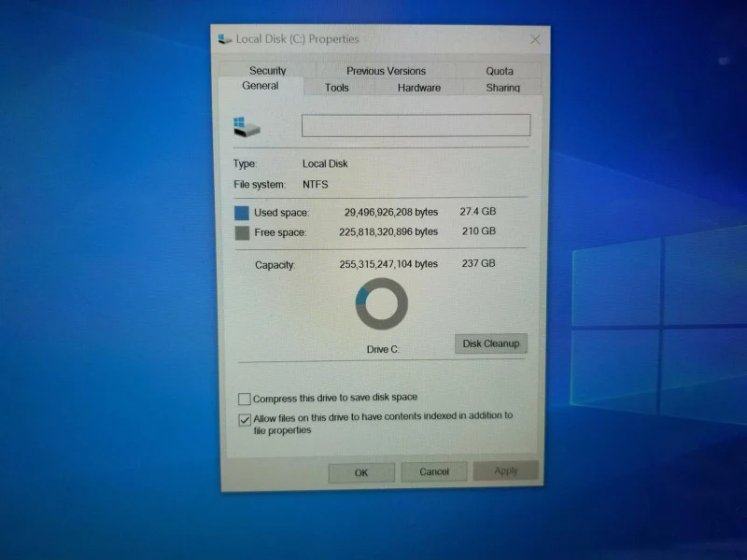Click the Windows drive icon beside the name field
This screenshot has width=747, height=560.
(x=247, y=127)
